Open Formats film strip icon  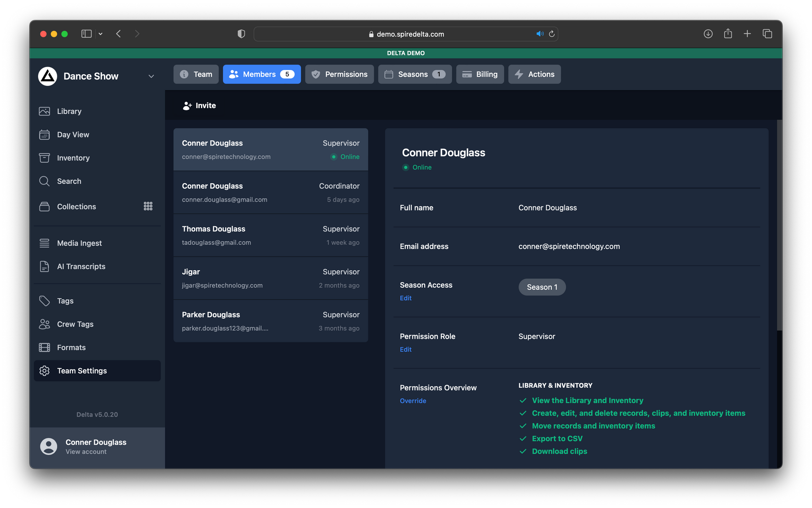[x=44, y=347]
